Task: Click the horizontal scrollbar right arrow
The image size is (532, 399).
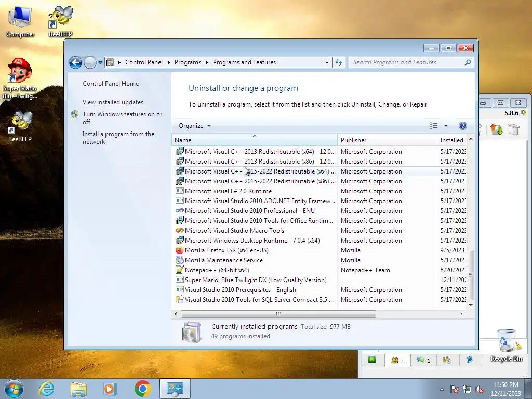Action: pos(461,314)
